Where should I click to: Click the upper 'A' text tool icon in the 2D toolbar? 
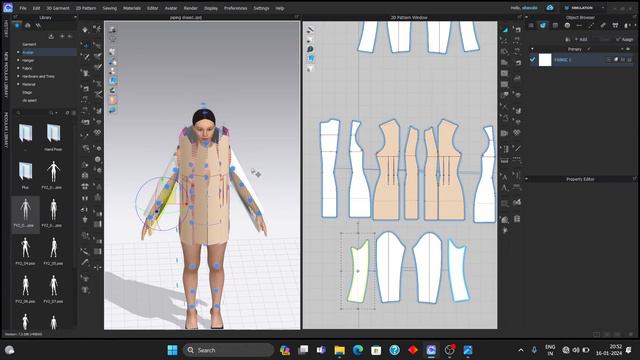point(505,177)
